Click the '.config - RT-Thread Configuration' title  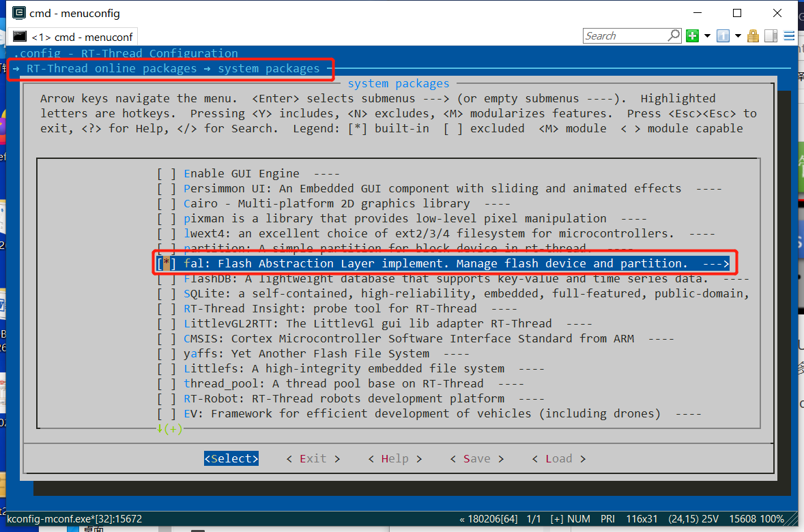(x=126, y=53)
